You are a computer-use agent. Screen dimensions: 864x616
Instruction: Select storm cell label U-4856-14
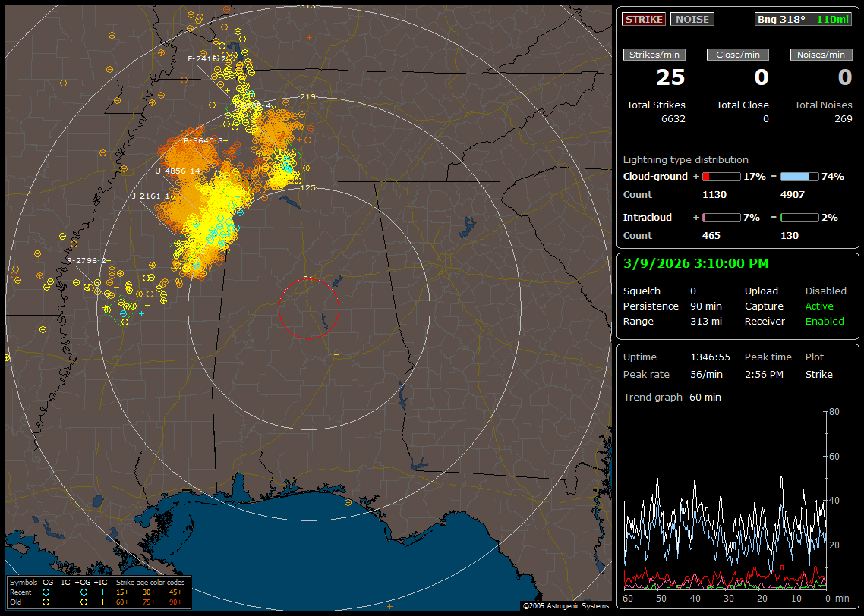coord(178,171)
